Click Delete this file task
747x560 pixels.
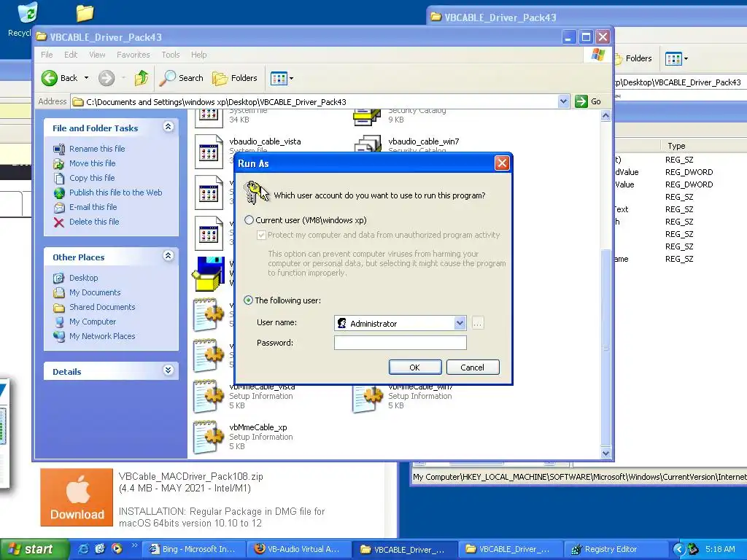click(x=94, y=222)
